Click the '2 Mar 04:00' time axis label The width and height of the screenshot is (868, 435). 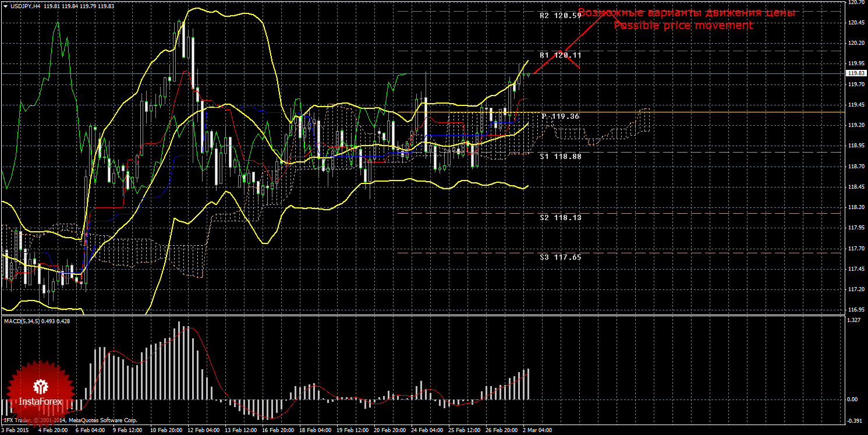coord(537,431)
